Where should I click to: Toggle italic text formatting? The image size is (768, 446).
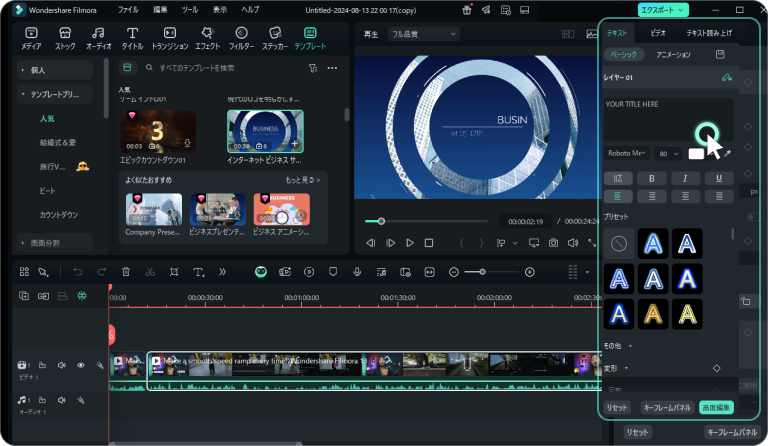click(685, 178)
